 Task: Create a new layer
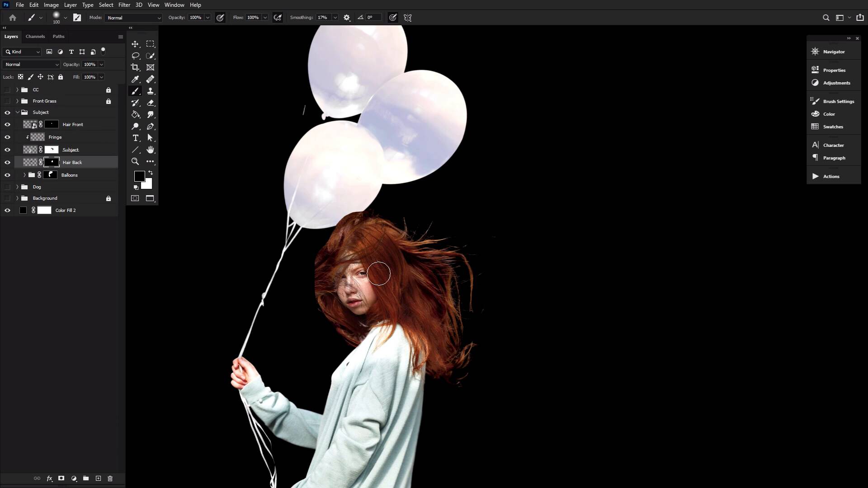pos(98,478)
